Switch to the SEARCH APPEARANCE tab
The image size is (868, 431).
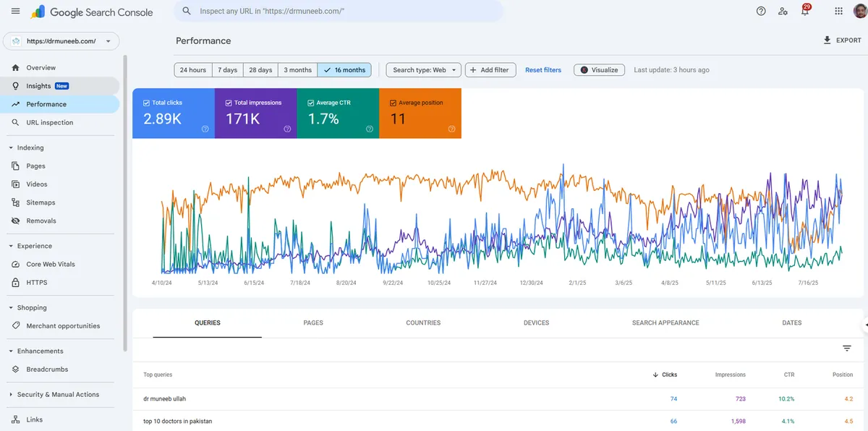665,323
